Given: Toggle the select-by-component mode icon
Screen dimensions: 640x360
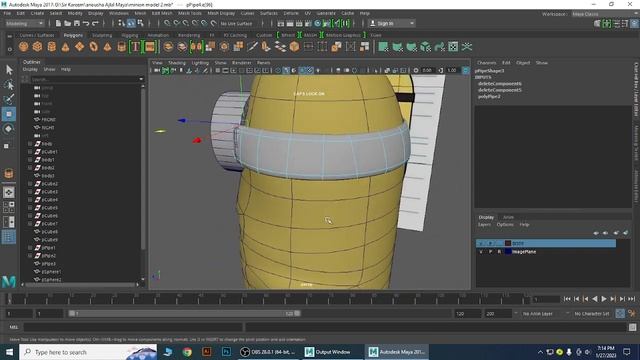Looking at the screenshot, I should pyautogui.click(x=140, y=24).
